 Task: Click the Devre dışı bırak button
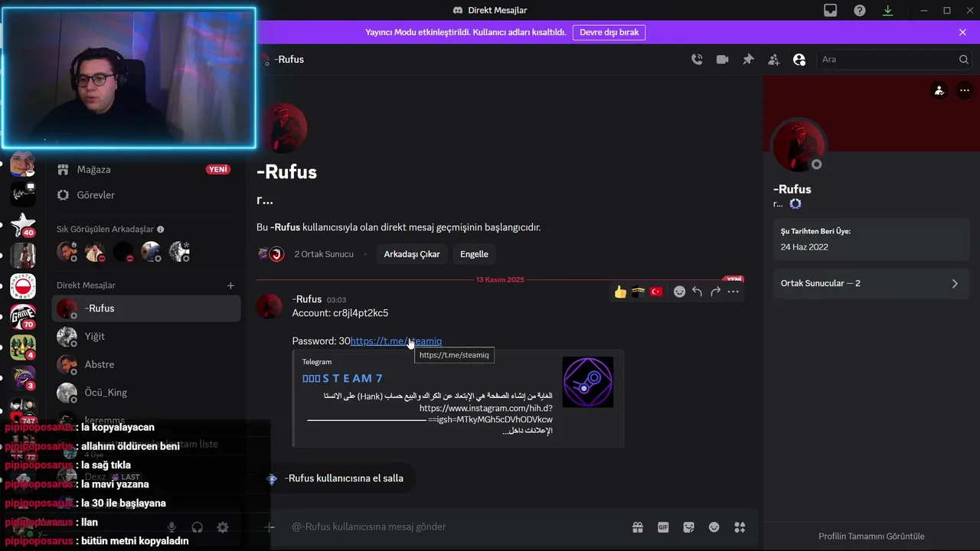click(609, 32)
